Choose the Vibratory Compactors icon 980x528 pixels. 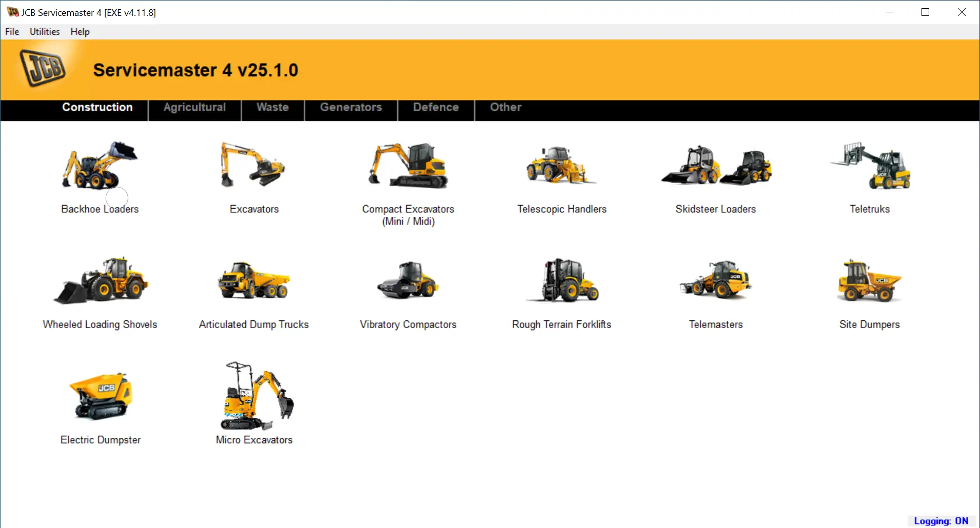(x=408, y=281)
